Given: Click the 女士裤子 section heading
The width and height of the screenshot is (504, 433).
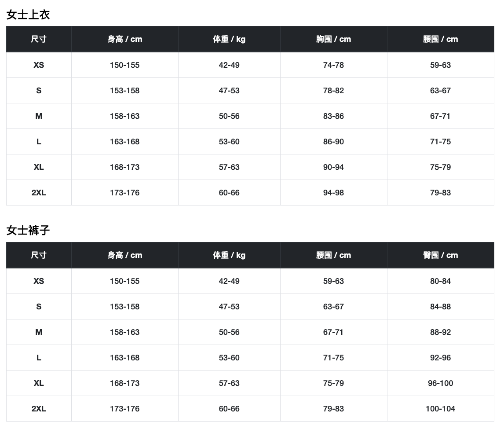Looking at the screenshot, I should (28, 230).
